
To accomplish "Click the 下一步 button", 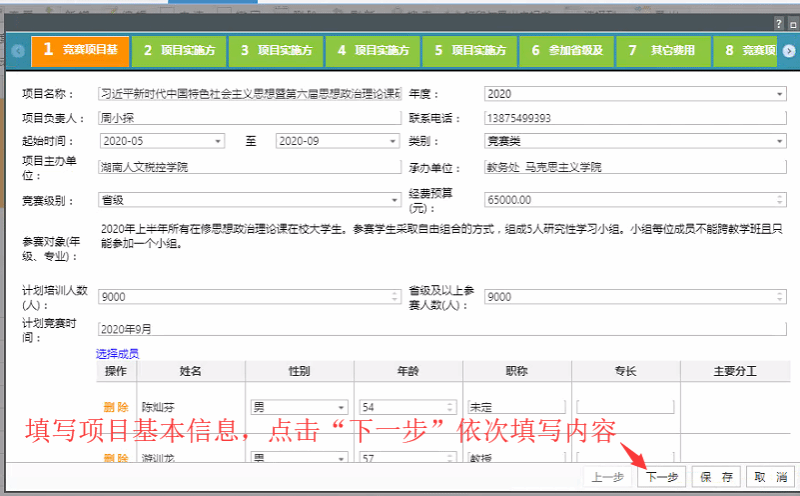I will click(662, 477).
